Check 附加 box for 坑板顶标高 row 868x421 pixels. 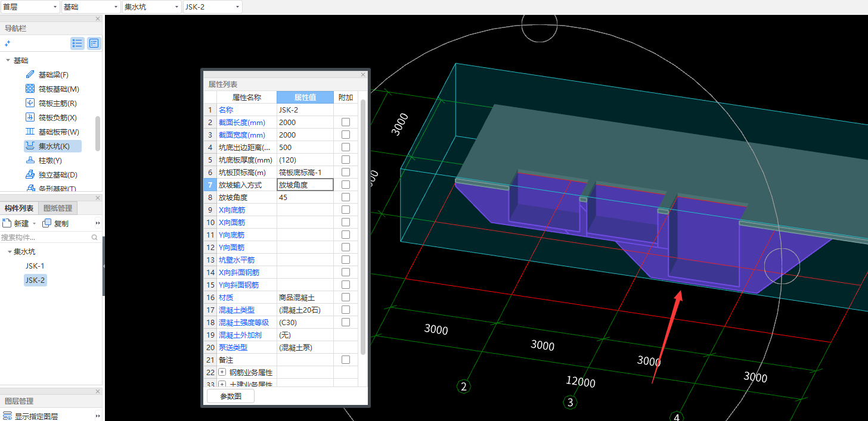(x=346, y=172)
